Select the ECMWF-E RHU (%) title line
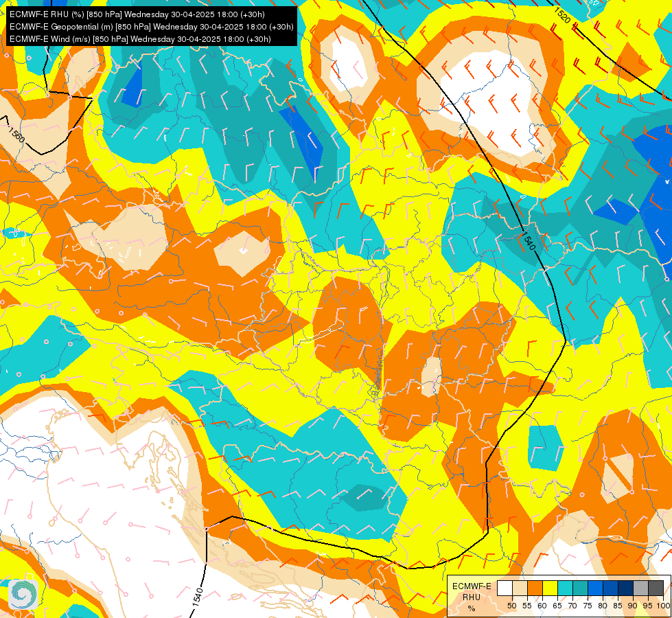The image size is (672, 618). tap(137, 14)
